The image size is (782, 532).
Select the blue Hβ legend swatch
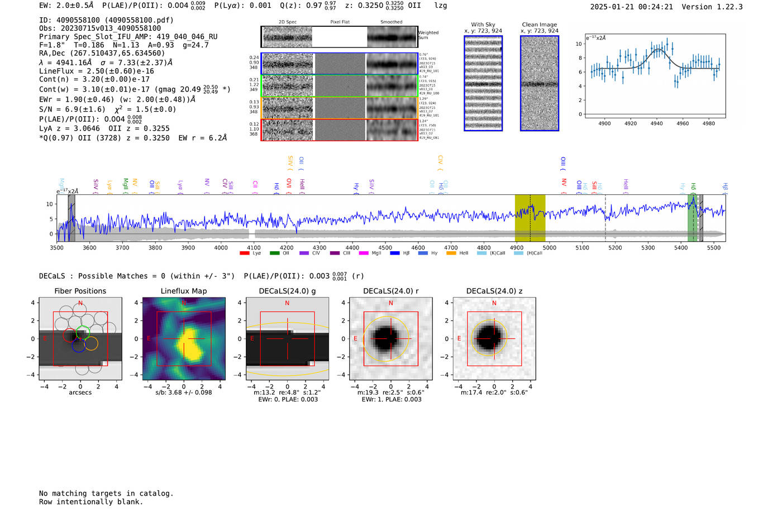click(395, 253)
